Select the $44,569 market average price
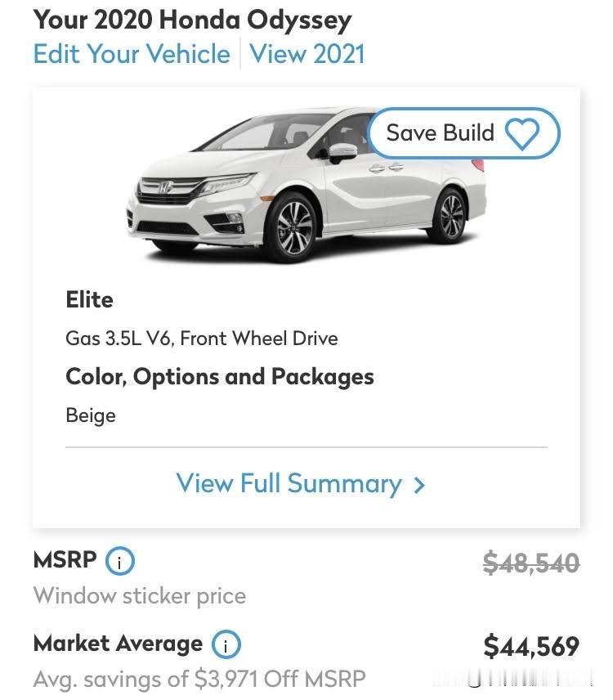 click(530, 646)
